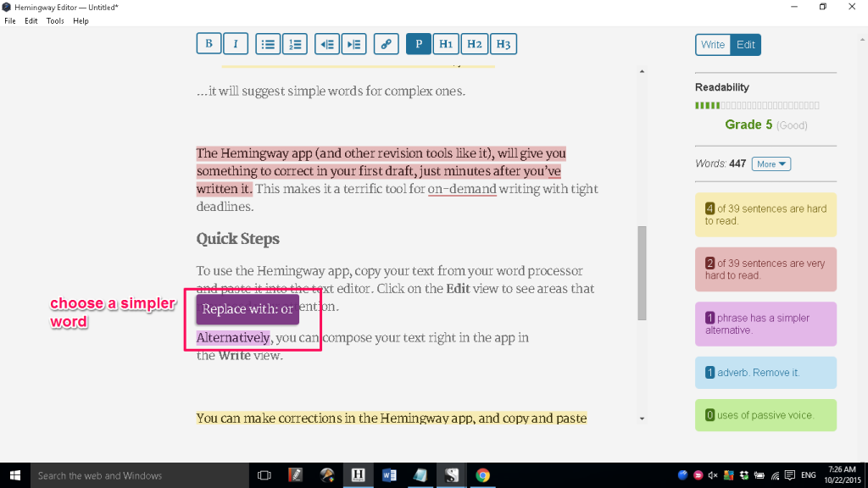Screen dimensions: 868x488
Task: Open the network Wi-Fi tray icon
Action: tap(775, 475)
